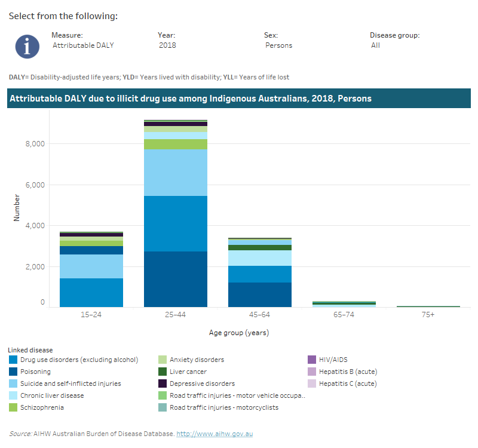This screenshot has height=448, width=478.
Task: Select the Suicide and self-inflicted injuries swatch
Action: coord(13,383)
